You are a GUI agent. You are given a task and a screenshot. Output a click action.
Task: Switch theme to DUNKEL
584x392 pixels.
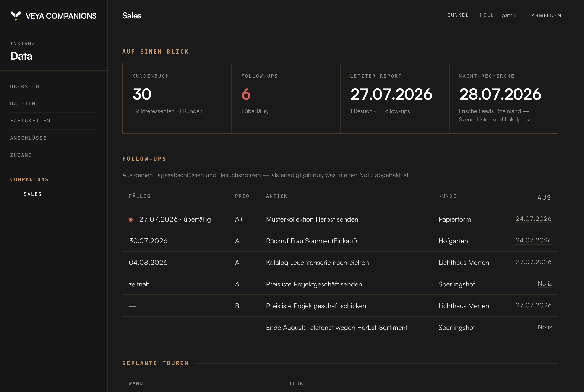458,15
